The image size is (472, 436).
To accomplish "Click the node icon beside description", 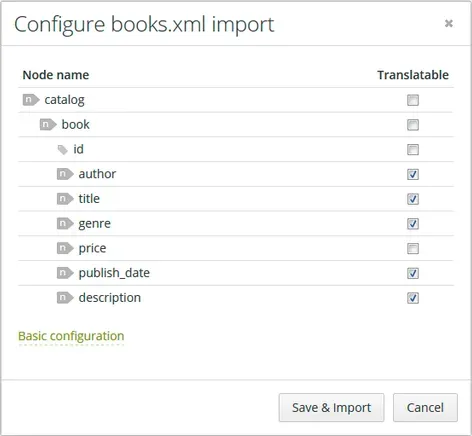I will coord(65,298).
